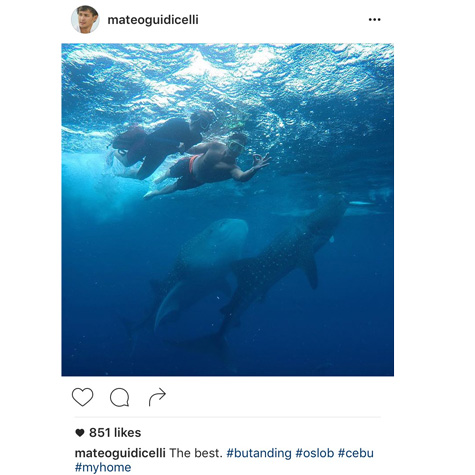The width and height of the screenshot is (475, 475).
Task: Open the three-dot more options menu
Action: point(374,20)
